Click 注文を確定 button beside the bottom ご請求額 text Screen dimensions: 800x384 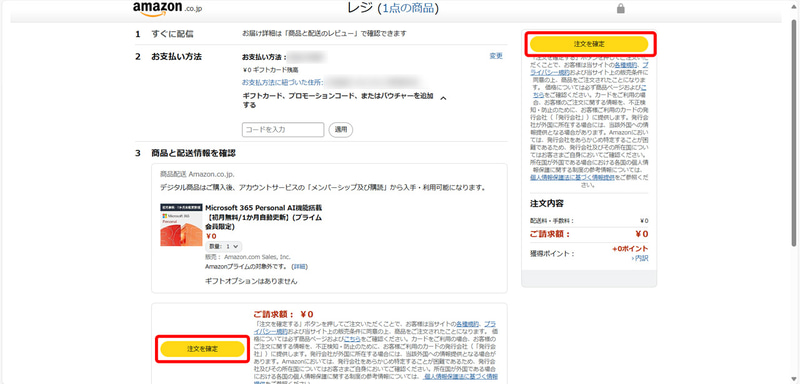tap(203, 349)
